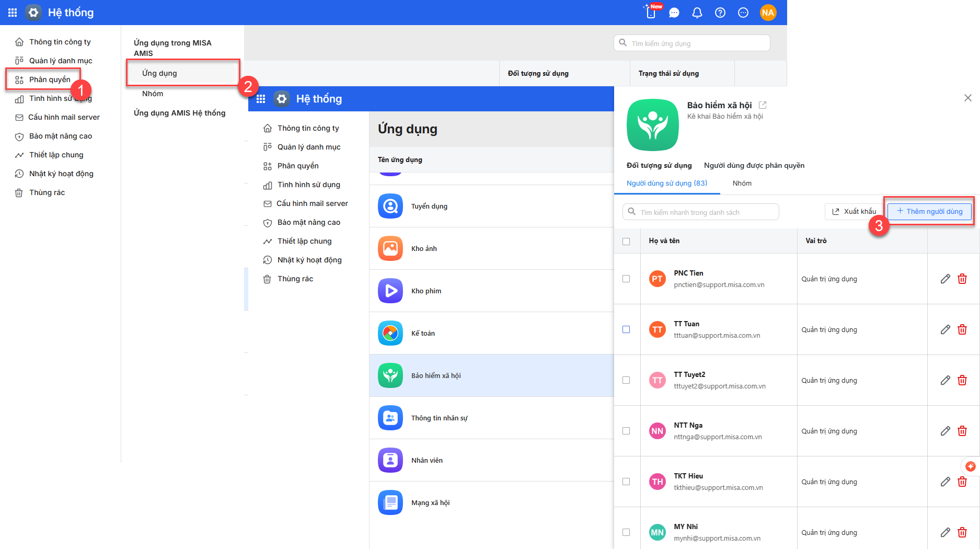Screen dimensions: 980x549
Task: Open the apps grid in top bar
Action: pos(13,13)
